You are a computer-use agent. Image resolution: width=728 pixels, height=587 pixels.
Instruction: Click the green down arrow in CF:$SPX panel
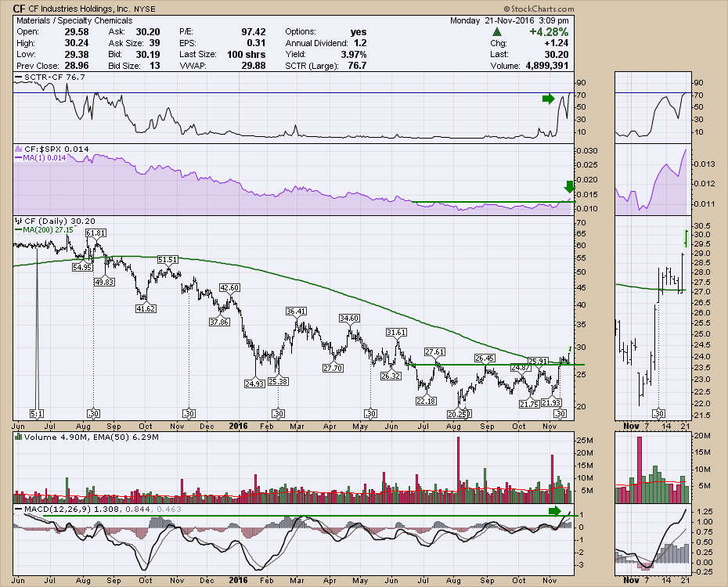[x=569, y=186]
